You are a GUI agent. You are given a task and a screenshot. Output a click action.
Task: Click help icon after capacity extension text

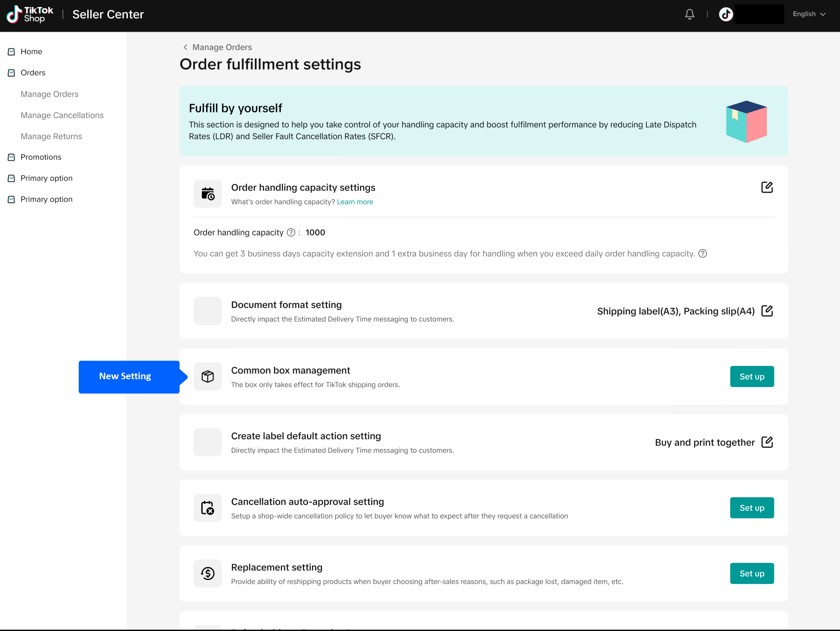tap(703, 254)
